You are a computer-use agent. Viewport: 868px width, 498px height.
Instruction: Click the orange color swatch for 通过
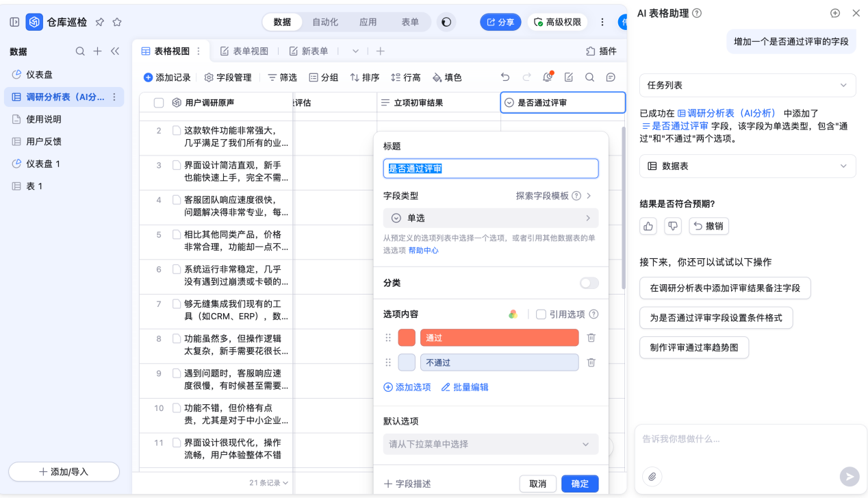tap(407, 338)
